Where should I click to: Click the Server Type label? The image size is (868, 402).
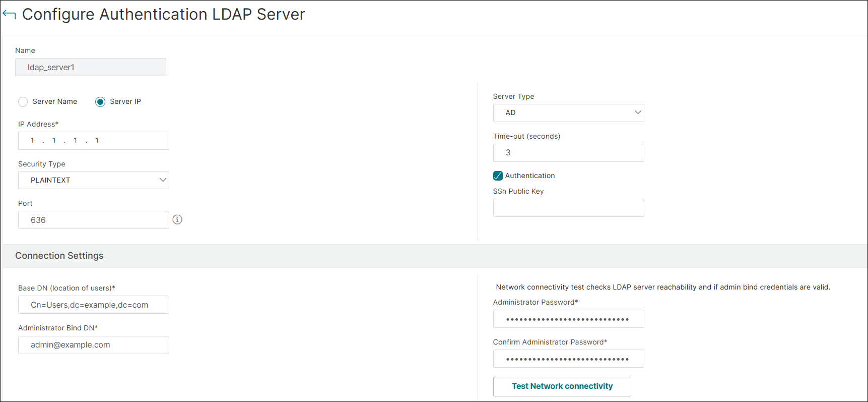click(513, 96)
